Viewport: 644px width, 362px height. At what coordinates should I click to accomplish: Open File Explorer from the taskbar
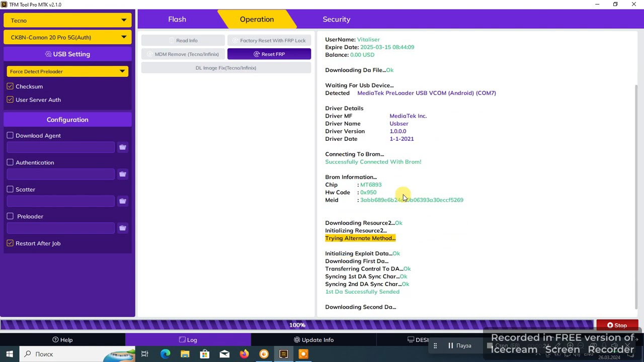185,354
